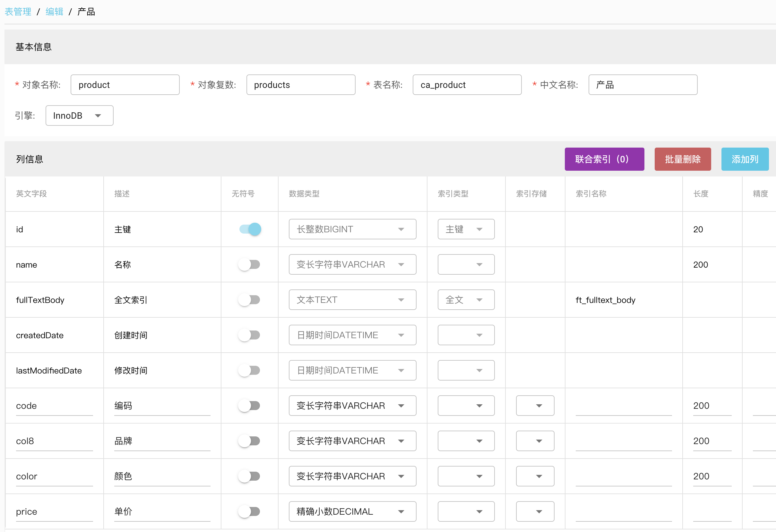Change price data type from DECIMAL
This screenshot has height=532, width=776.
click(x=352, y=512)
